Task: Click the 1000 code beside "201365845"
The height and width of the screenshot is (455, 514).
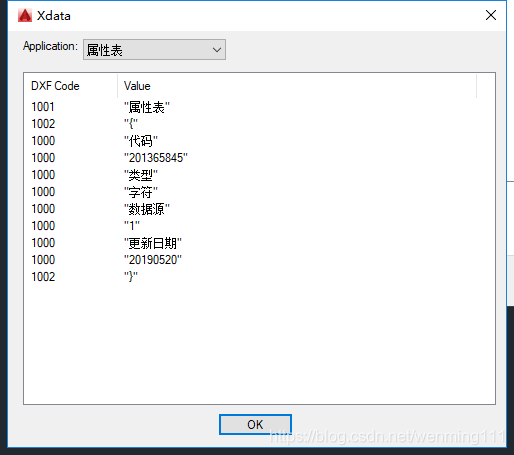Action: click(43, 158)
